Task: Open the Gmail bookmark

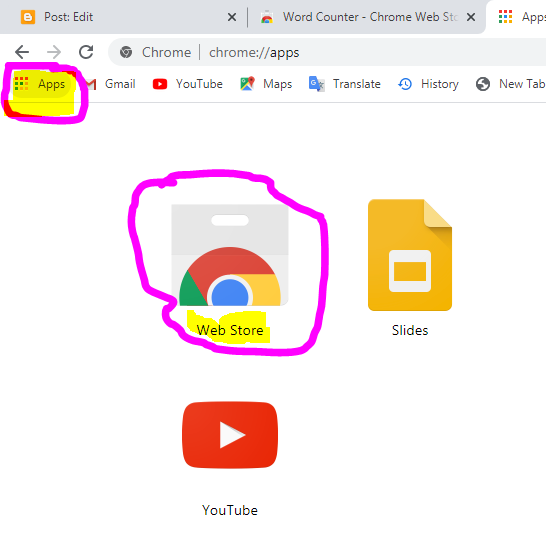Action: 111,84
